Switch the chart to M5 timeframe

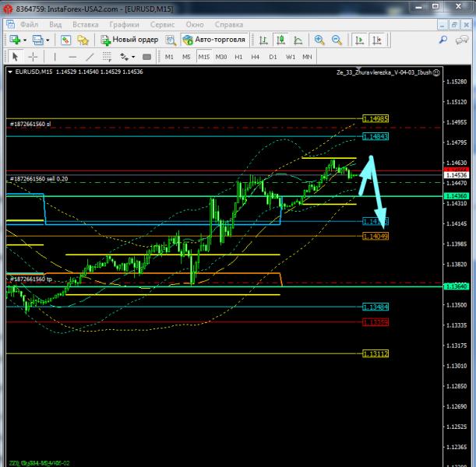pyautogui.click(x=186, y=57)
